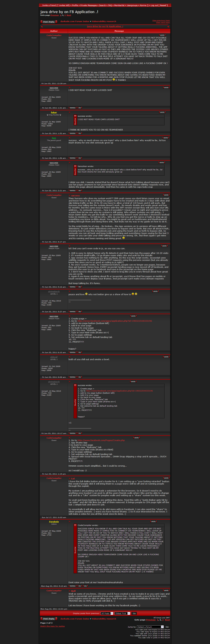Click the quote icon on shkval's post
The height and width of the screenshot is (644, 210).
(x=166, y=357)
